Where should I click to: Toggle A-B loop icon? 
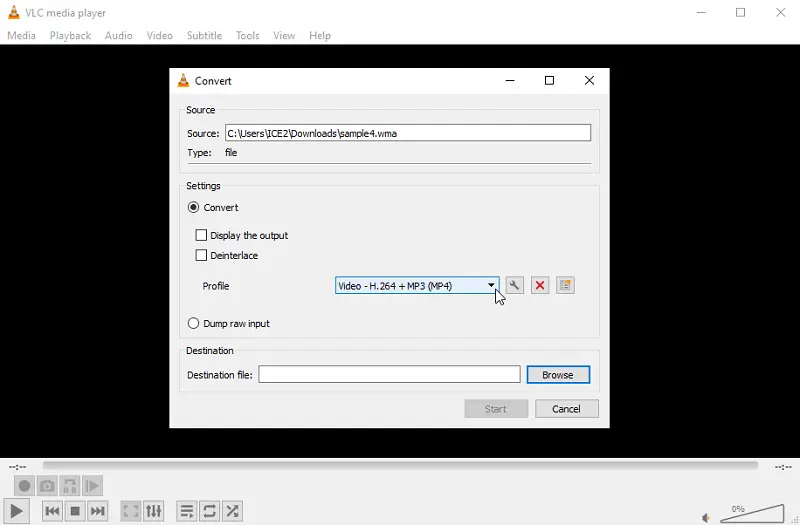pos(70,486)
